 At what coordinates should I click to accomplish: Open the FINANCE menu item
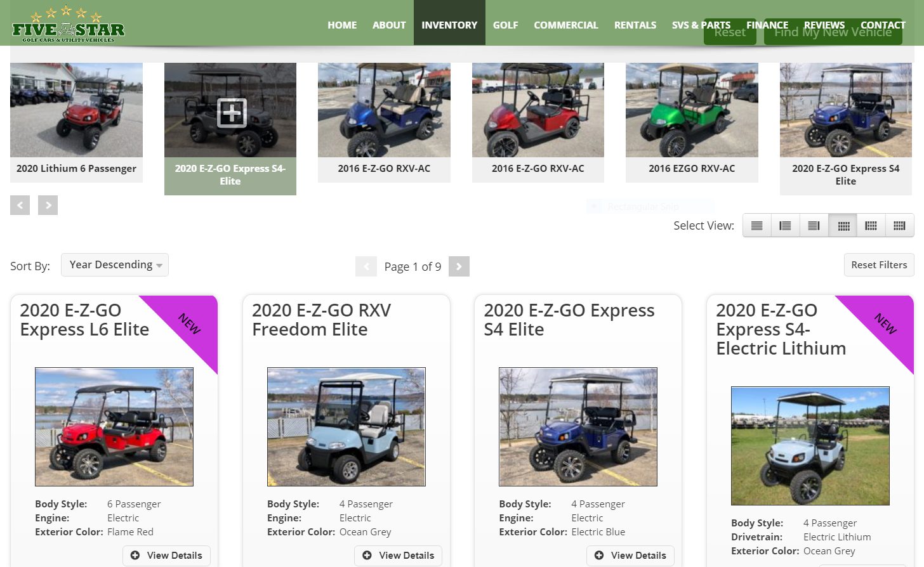(x=767, y=25)
